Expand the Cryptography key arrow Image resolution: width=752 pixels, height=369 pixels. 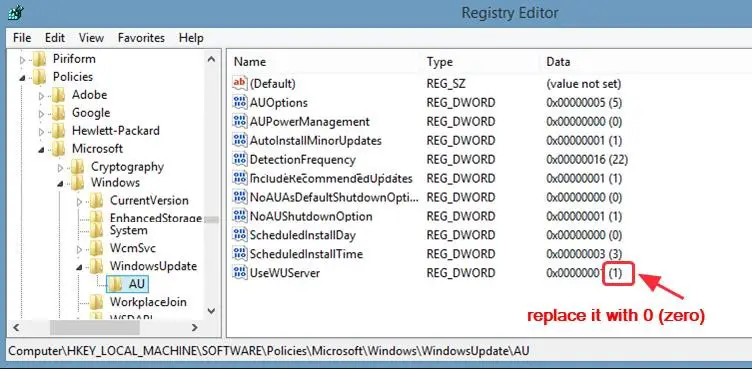pyautogui.click(x=60, y=167)
